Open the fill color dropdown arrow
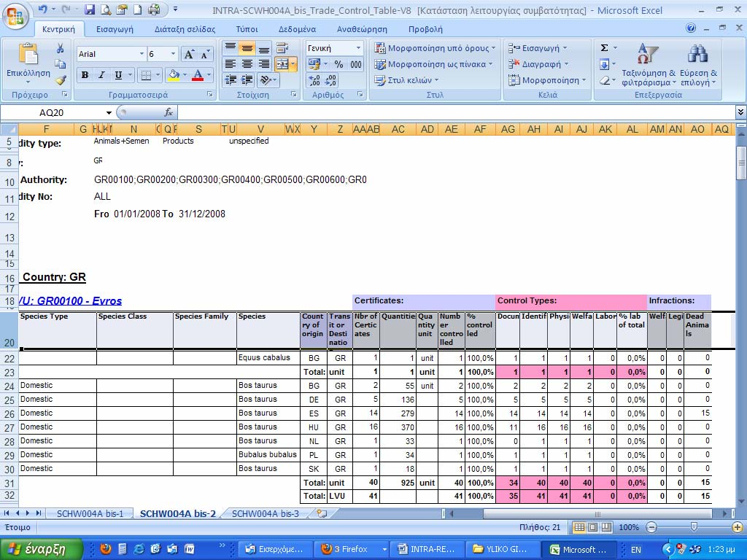This screenshot has width=747, height=560. pyautogui.click(x=185, y=75)
